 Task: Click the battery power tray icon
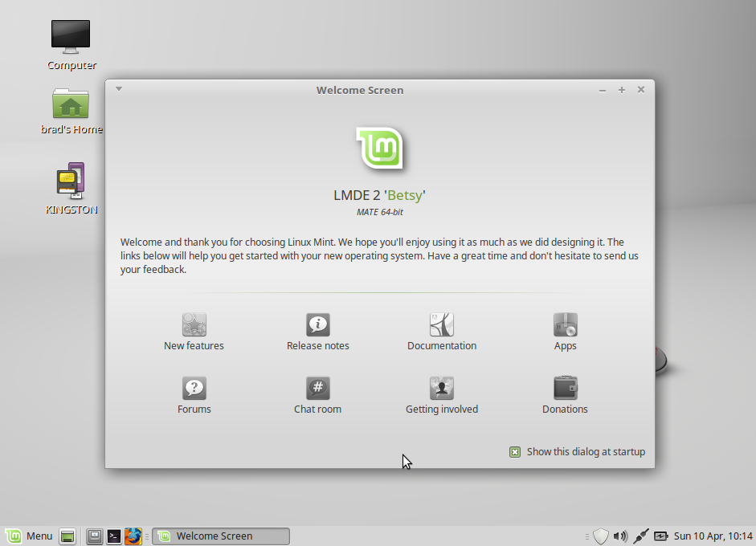(661, 536)
